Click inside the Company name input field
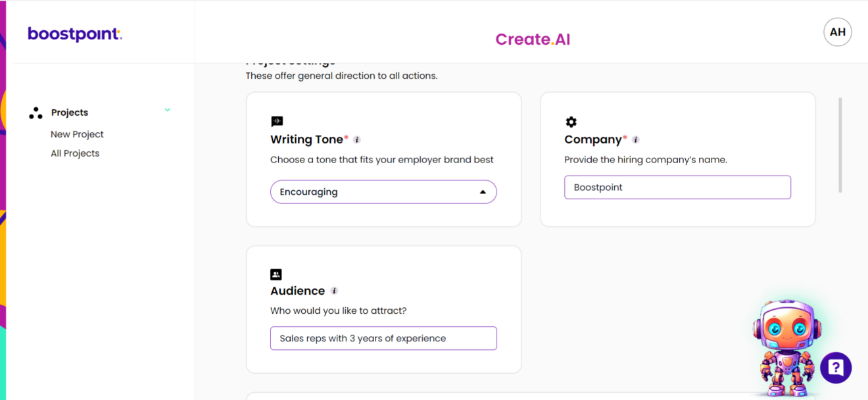 (677, 187)
